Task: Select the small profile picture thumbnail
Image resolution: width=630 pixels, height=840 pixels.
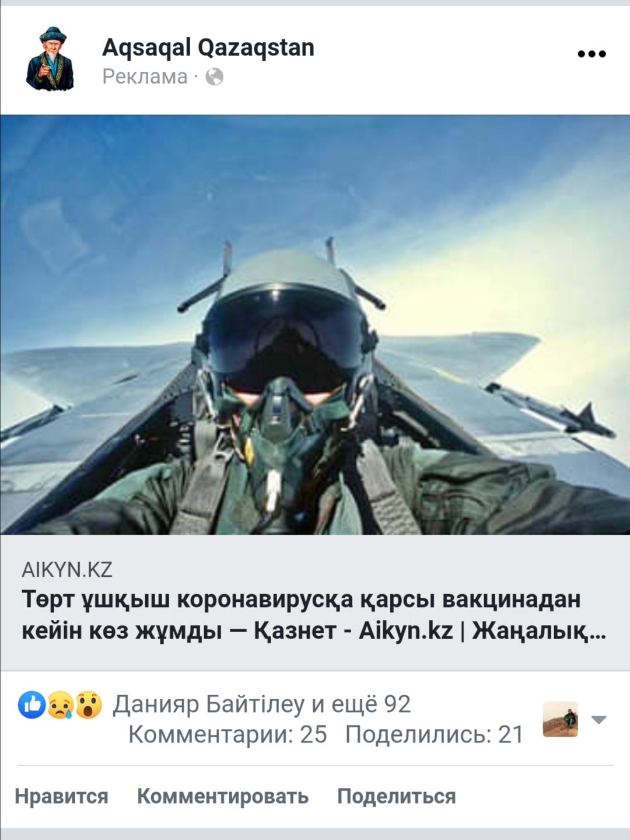Action: (560, 719)
